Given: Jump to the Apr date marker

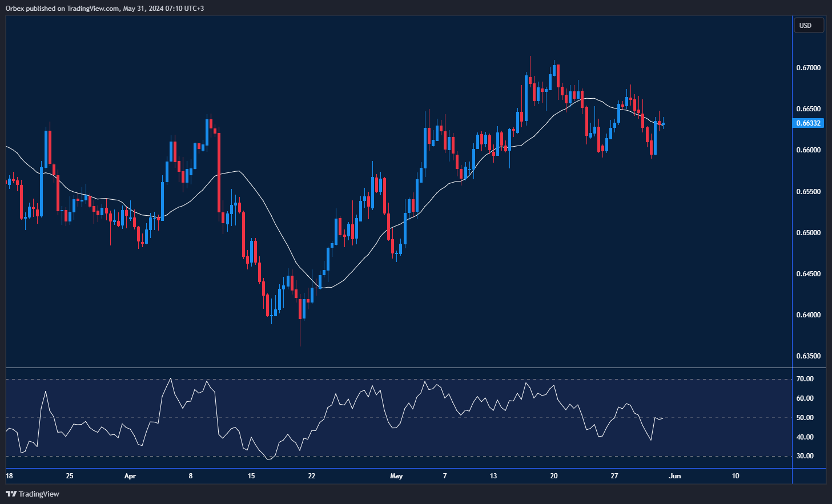Looking at the screenshot, I should click(130, 476).
